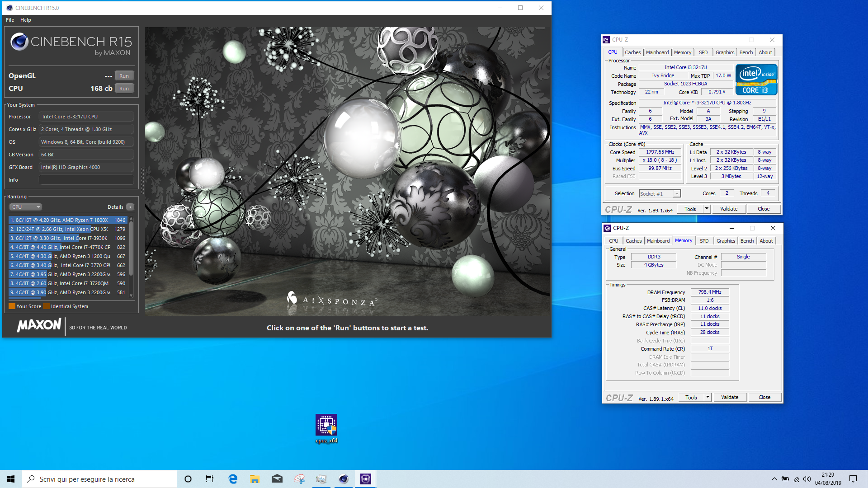
Task: Switch to CPU tab in lower CPU-Z
Action: 613,241
